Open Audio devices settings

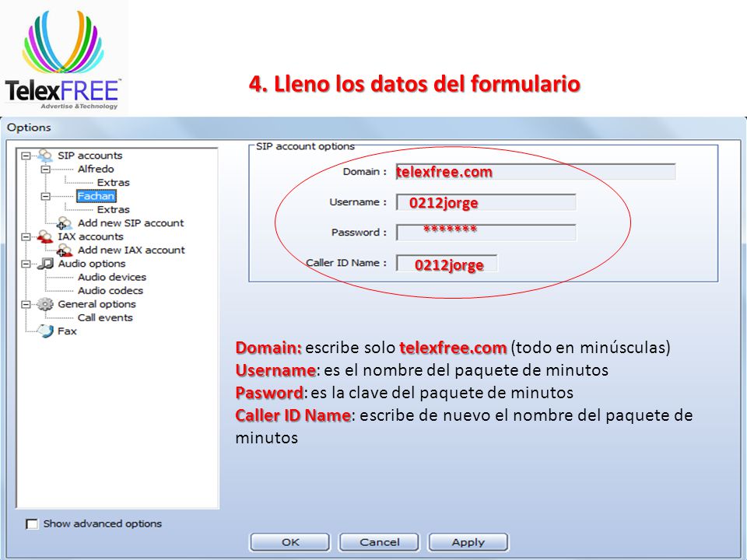click(112, 277)
